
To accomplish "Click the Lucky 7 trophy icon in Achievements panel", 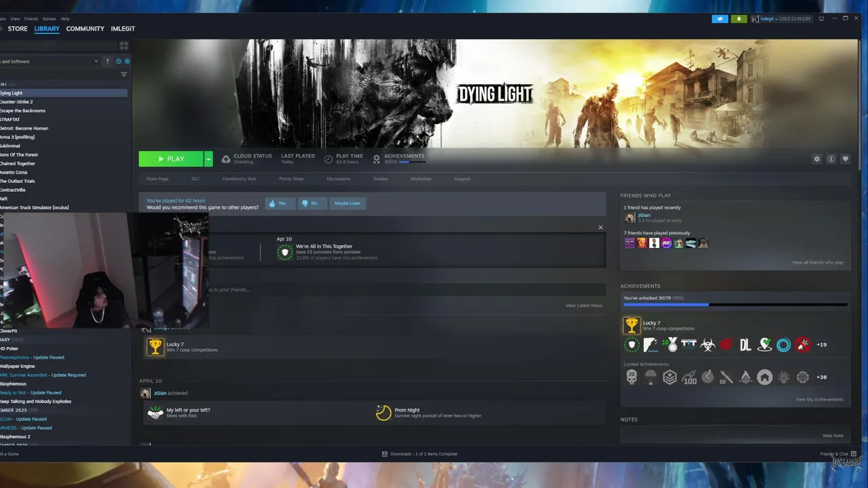I will (631, 326).
